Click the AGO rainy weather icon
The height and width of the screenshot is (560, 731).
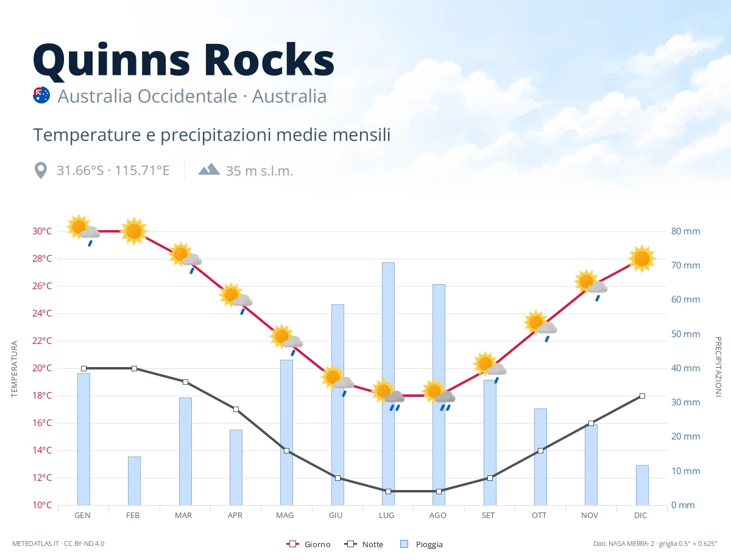click(438, 394)
